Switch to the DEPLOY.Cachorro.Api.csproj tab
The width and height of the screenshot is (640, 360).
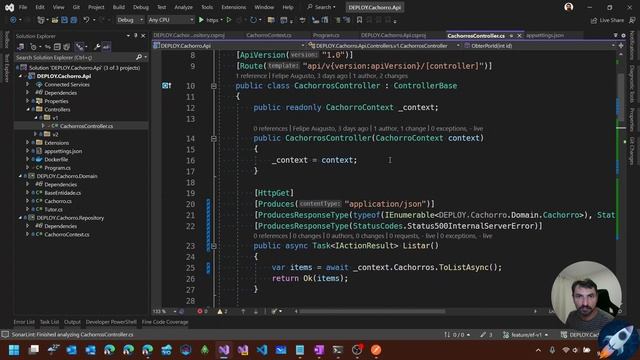[393, 36]
